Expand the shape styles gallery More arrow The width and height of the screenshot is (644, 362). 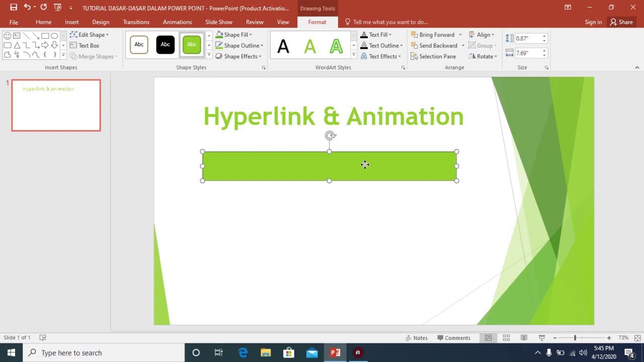point(209,55)
